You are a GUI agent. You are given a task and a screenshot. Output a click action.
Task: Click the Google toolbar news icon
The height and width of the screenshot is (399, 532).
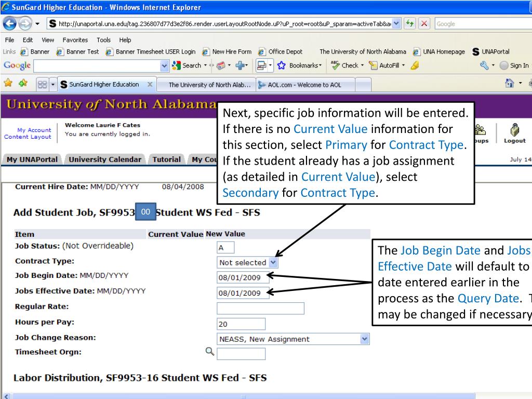[x=221, y=65]
